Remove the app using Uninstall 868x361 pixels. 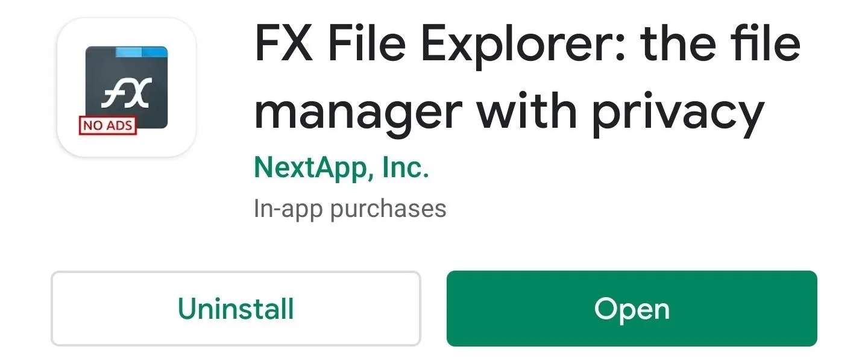[236, 309]
